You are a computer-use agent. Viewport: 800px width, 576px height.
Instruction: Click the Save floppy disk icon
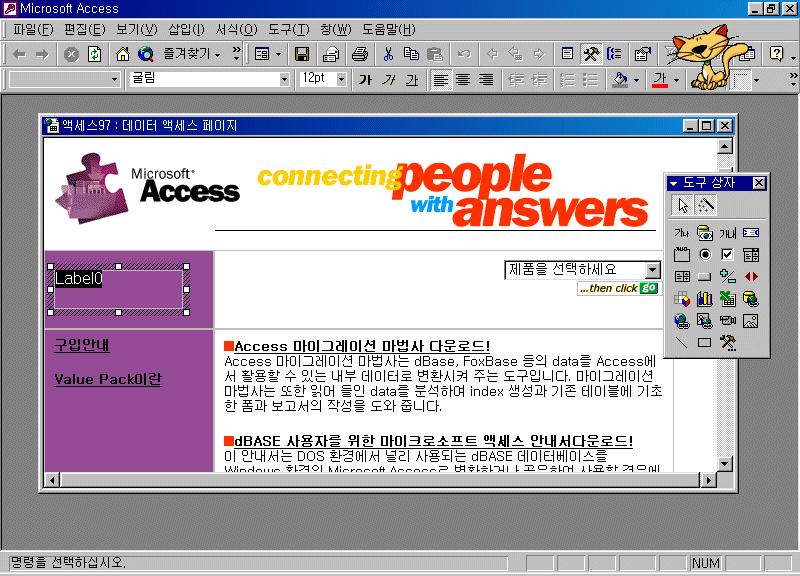point(302,54)
